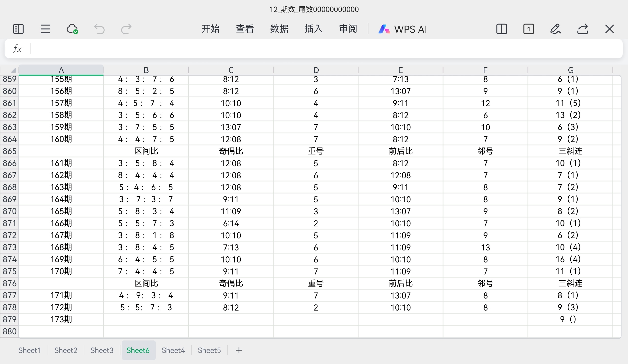Image resolution: width=628 pixels, height=364 pixels.
Task: Activate the pen edit tool
Action: click(555, 29)
